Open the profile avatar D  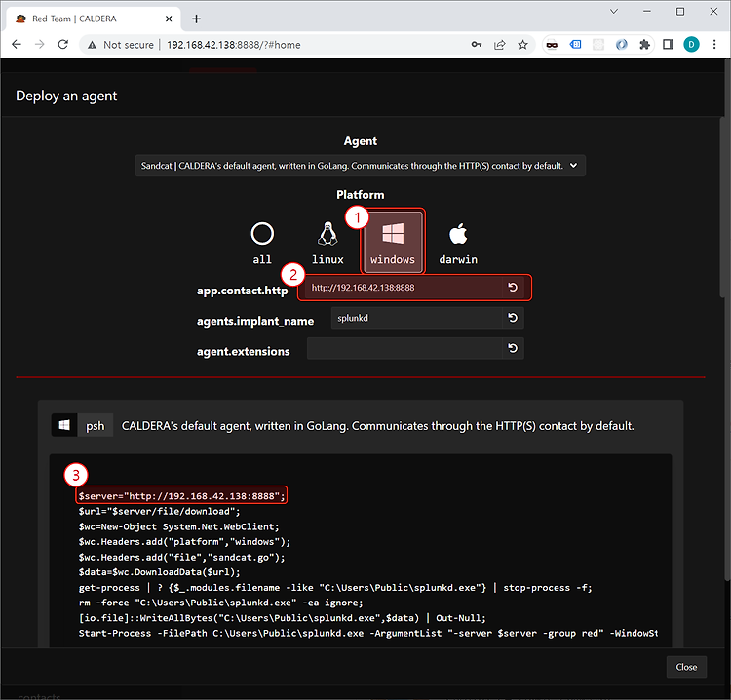691,44
